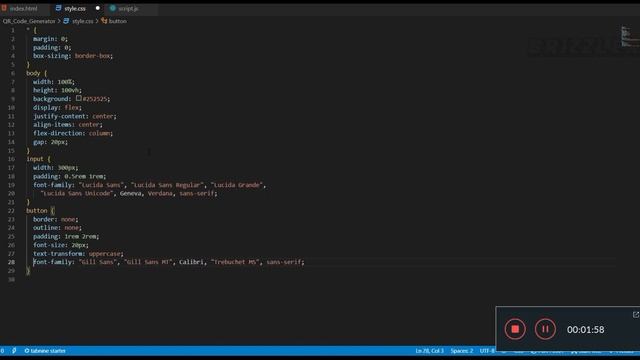Click the CSS file icon on style.css tab
Viewport: 640px width, 360px height.
click(x=58, y=8)
